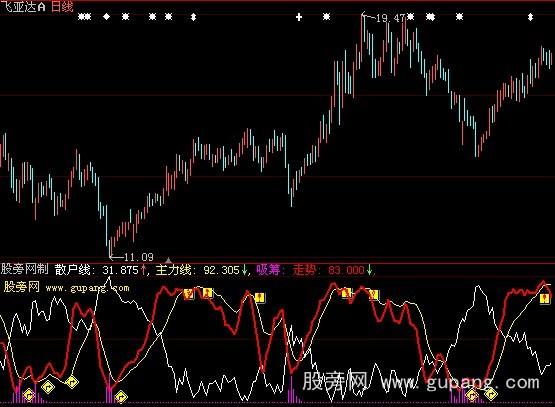Click the purple 吸筹 legend label
This screenshot has height=407, width=555.
click(268, 270)
